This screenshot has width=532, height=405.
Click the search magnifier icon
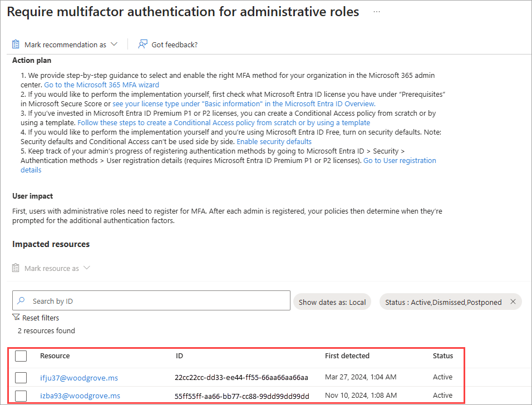[21, 300]
